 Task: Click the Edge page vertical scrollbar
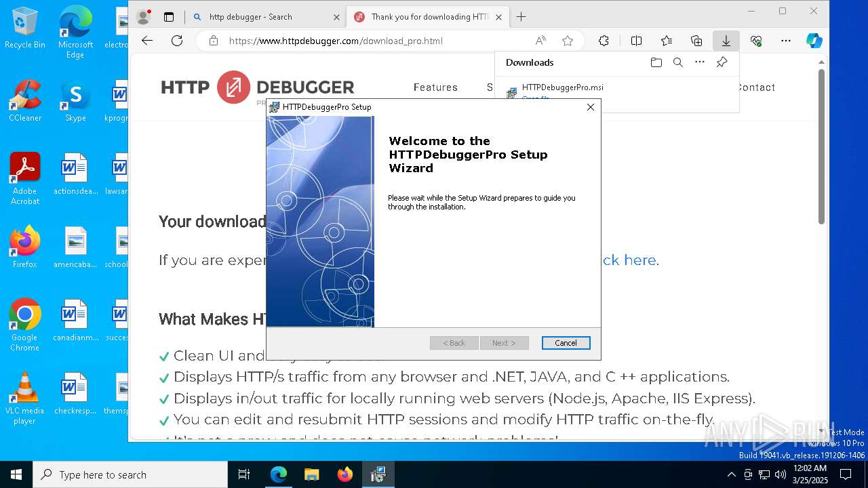pyautogui.click(x=821, y=146)
